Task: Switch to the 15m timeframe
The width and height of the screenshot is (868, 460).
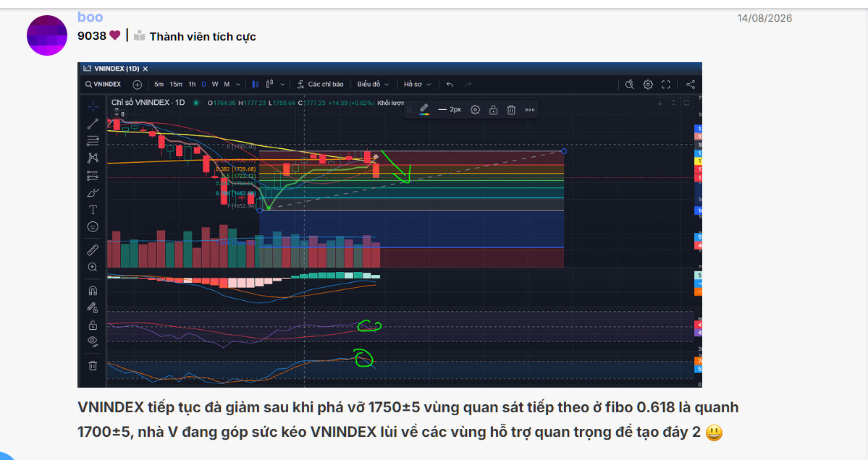Action: pos(176,84)
